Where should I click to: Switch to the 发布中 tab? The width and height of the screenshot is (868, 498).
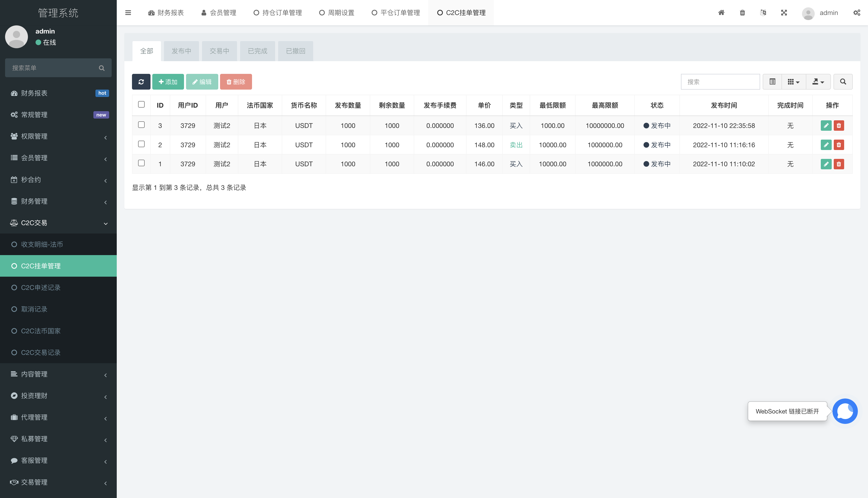(181, 51)
